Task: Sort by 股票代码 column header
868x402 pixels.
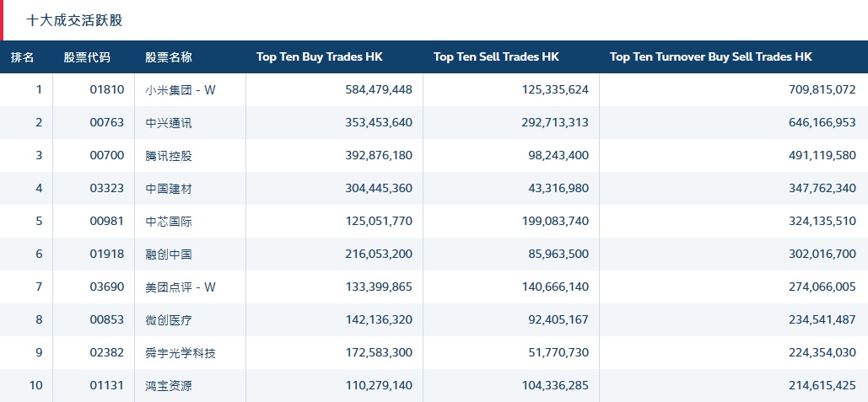Action: click(87, 57)
